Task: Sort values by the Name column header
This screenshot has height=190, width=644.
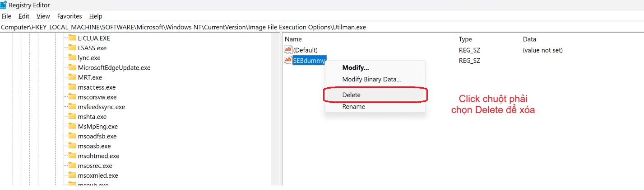Action: pos(293,39)
